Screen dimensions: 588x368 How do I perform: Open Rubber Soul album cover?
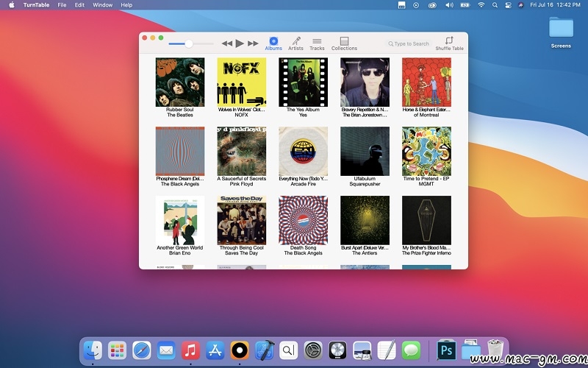pos(180,82)
